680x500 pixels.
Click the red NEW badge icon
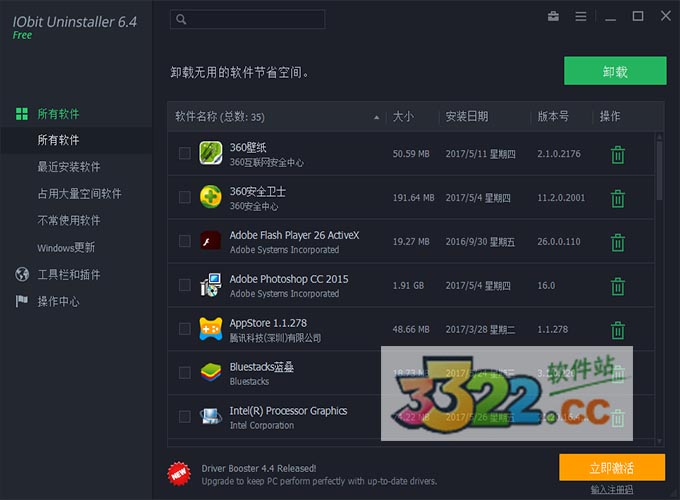[179, 474]
